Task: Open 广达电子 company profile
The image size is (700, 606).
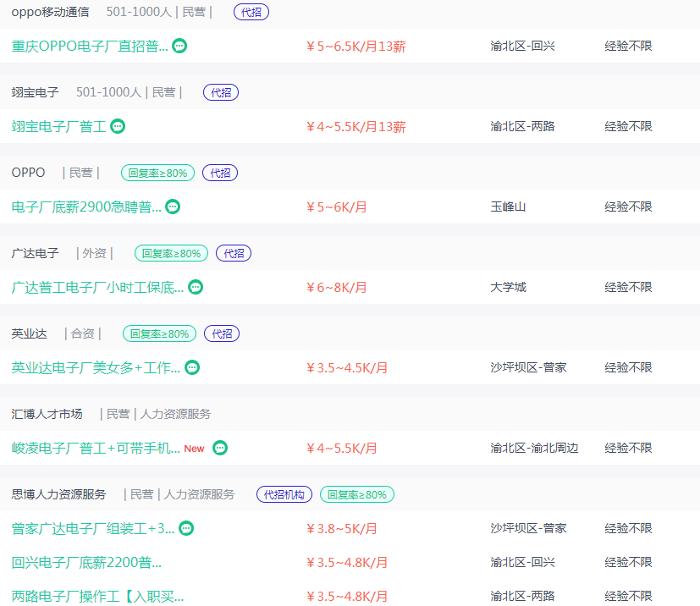Action: coord(36,253)
